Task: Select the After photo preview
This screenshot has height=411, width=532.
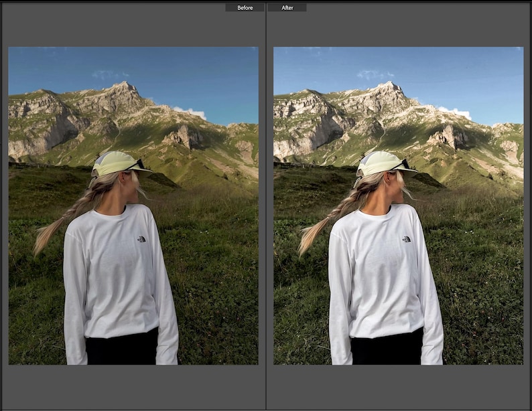Action: (398, 205)
